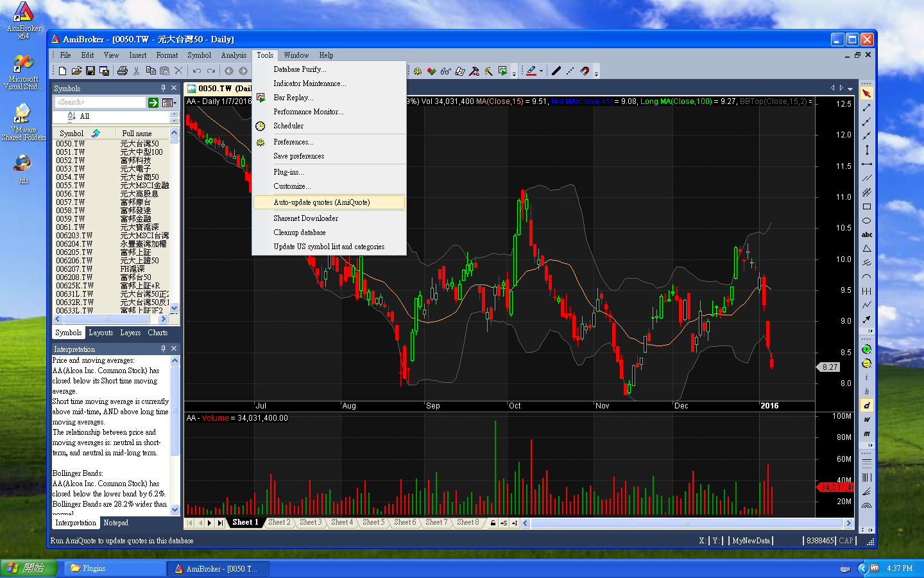Open the Plugins taskbar item

pos(114,568)
